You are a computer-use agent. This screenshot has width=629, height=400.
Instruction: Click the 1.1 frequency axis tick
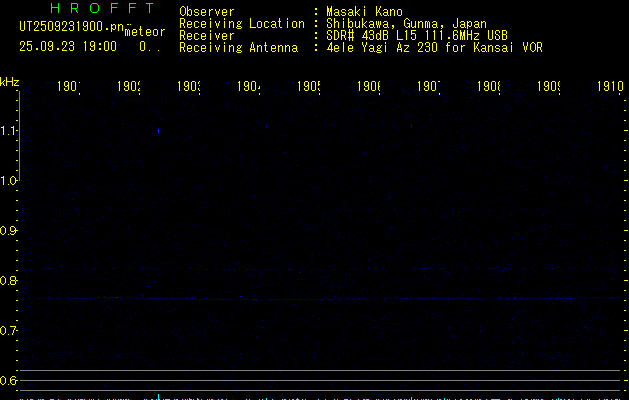click(x=9, y=131)
